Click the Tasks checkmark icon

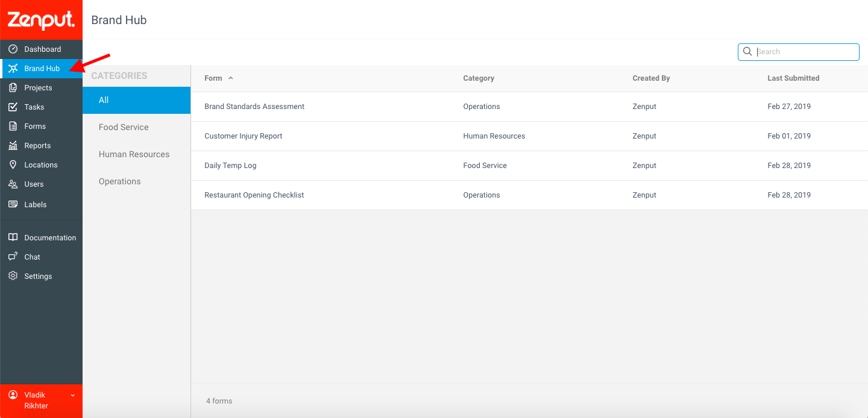pos(13,107)
